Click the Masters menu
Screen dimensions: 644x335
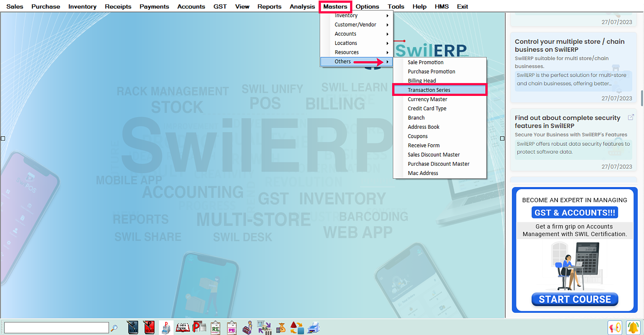click(335, 6)
